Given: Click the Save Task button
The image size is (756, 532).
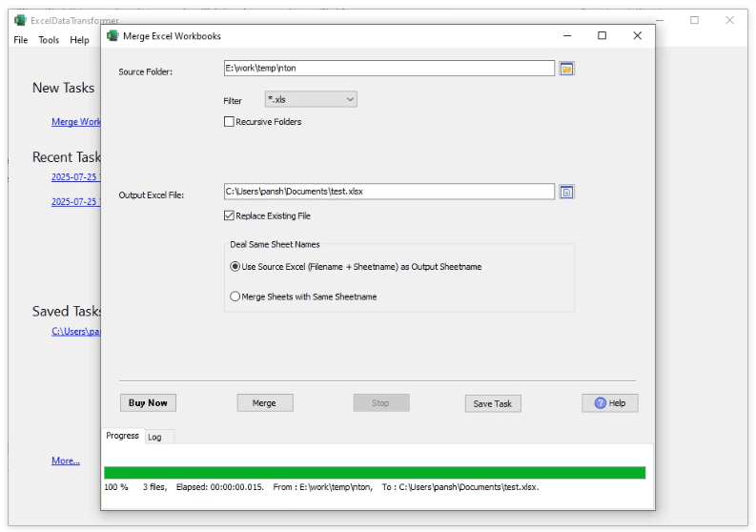Looking at the screenshot, I should 493,403.
